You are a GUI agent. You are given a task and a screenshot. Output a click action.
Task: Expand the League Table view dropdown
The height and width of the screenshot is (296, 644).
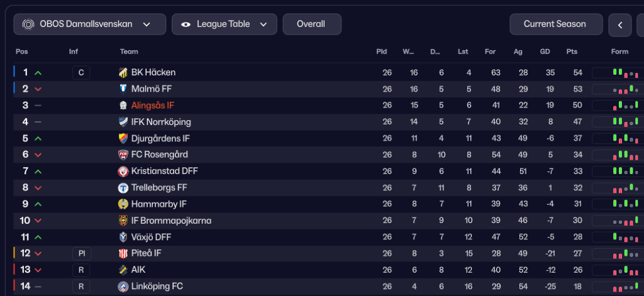[x=224, y=25]
